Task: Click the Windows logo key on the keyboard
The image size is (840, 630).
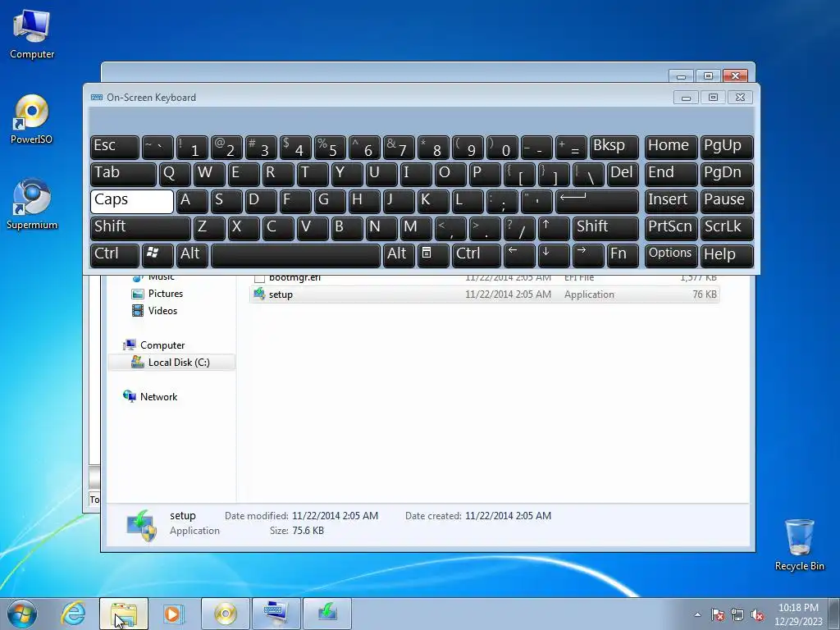Action: point(157,256)
